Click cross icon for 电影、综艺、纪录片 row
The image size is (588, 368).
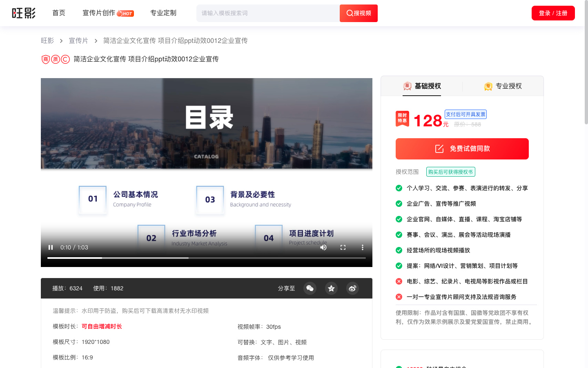[x=399, y=281]
